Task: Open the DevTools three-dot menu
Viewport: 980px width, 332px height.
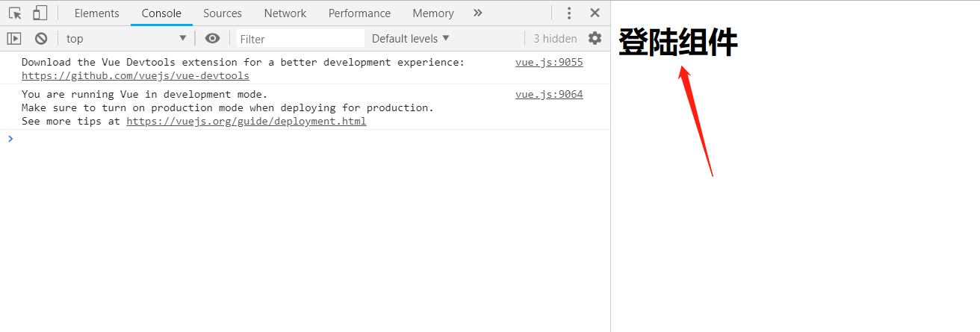Action: [569, 13]
